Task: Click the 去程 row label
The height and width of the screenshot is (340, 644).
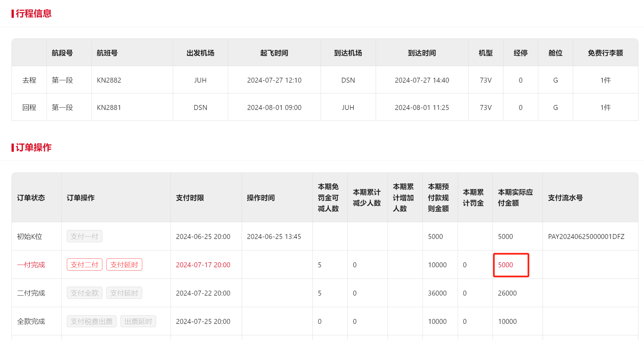Action: tap(29, 80)
